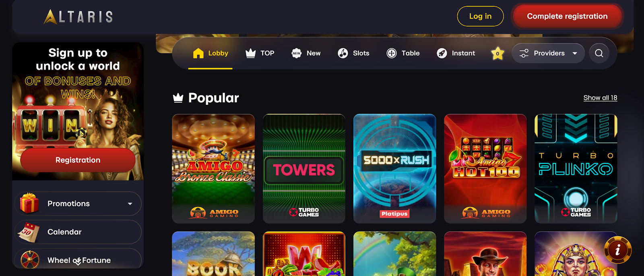This screenshot has height=276, width=644.
Task: Click the red Registration button
Action: click(78, 160)
